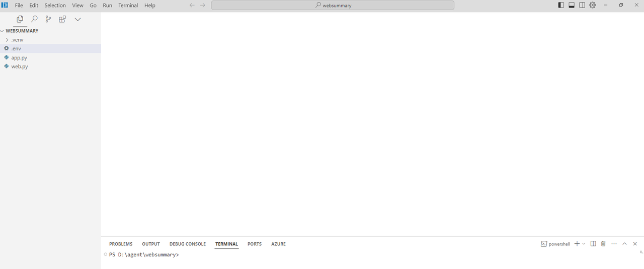The height and width of the screenshot is (269, 644).
Task: Open the Terminal menu
Action: 128,6
